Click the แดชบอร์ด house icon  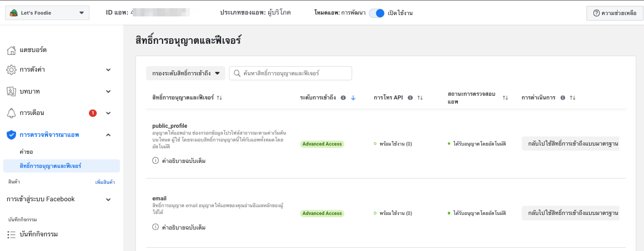tap(12, 50)
